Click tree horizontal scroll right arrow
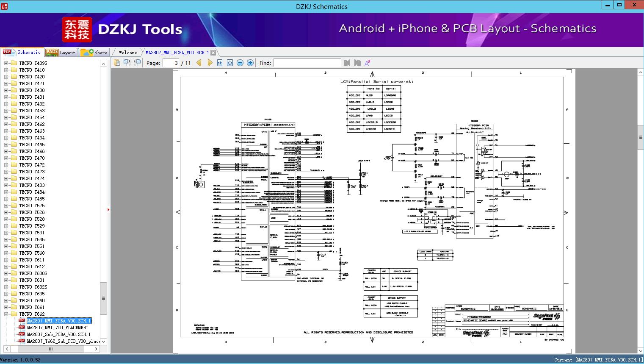The width and height of the screenshot is (644, 364). 96,349
